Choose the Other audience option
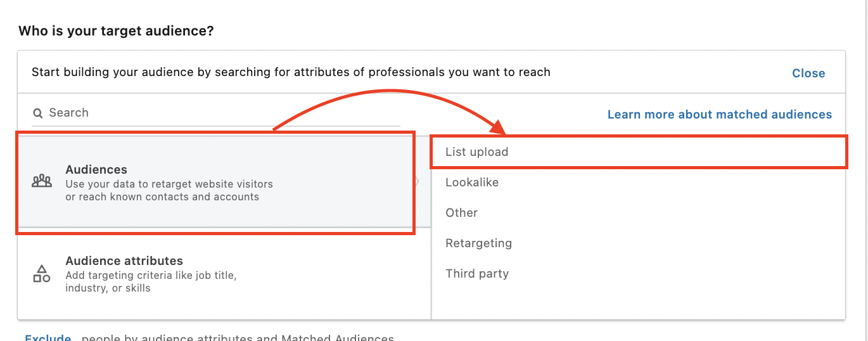This screenshot has height=341, width=868. 639,213
